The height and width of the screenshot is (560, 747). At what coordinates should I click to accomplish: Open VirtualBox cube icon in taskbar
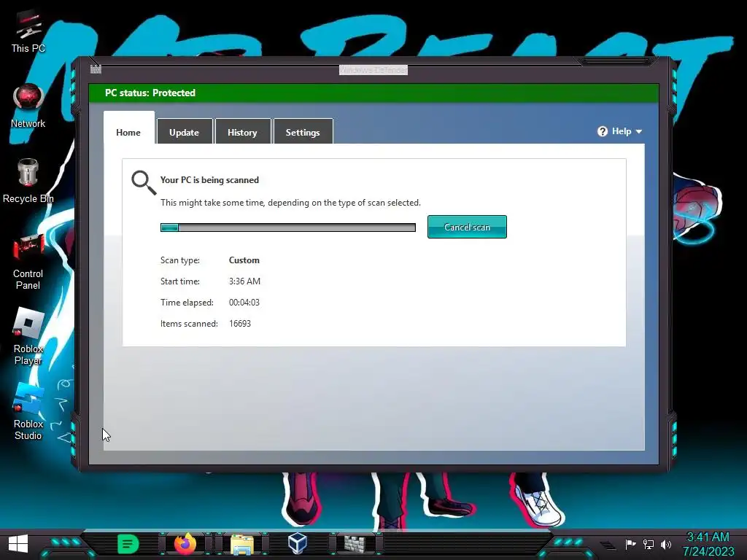point(298,542)
